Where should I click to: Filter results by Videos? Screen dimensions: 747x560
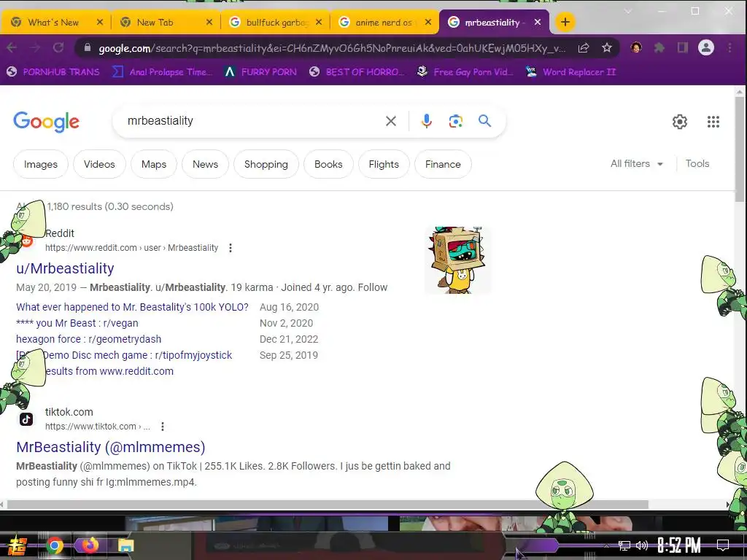point(99,164)
